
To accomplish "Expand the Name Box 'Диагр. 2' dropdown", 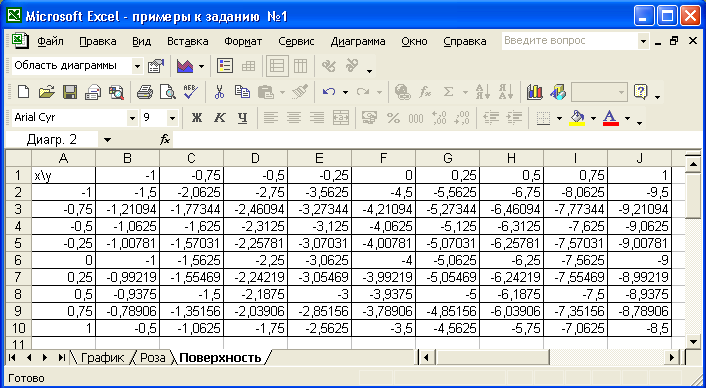I will click(x=107, y=140).
